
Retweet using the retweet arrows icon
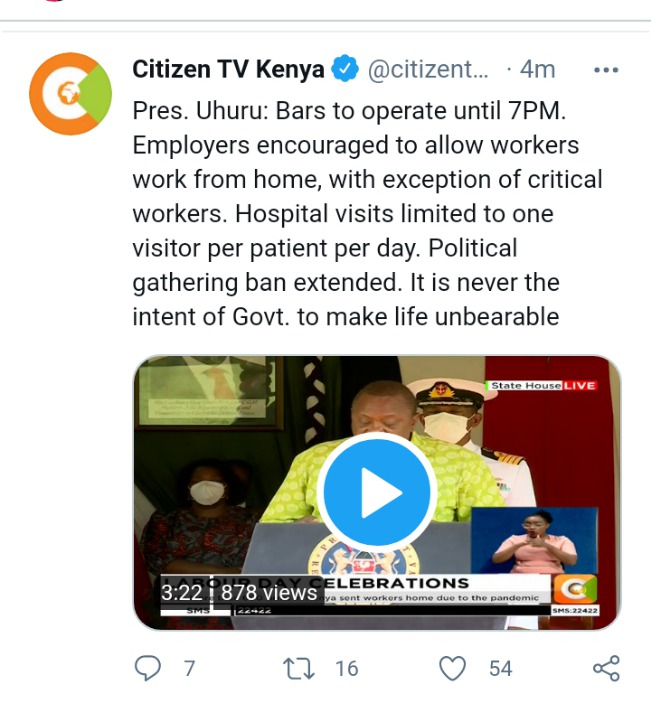pos(299,668)
